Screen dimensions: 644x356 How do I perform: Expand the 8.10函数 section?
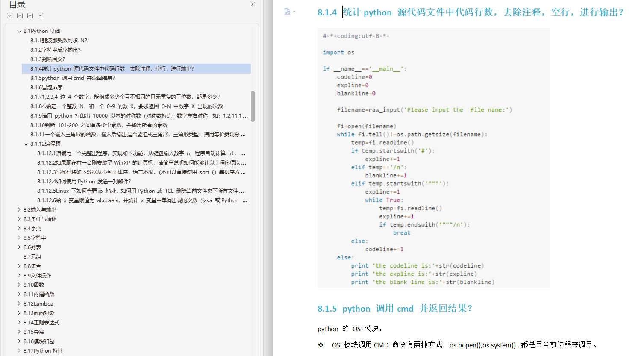click(19, 285)
